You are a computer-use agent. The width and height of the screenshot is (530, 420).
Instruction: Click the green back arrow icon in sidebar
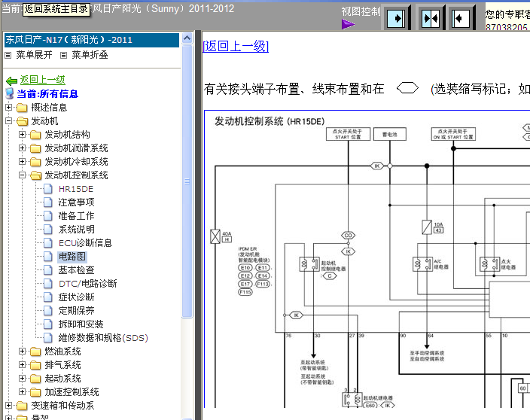(12, 81)
